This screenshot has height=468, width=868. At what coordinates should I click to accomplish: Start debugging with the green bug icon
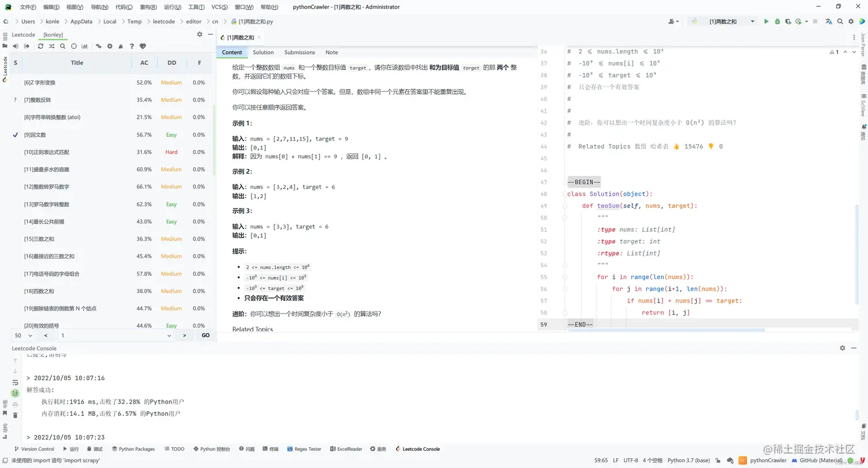[777, 21]
